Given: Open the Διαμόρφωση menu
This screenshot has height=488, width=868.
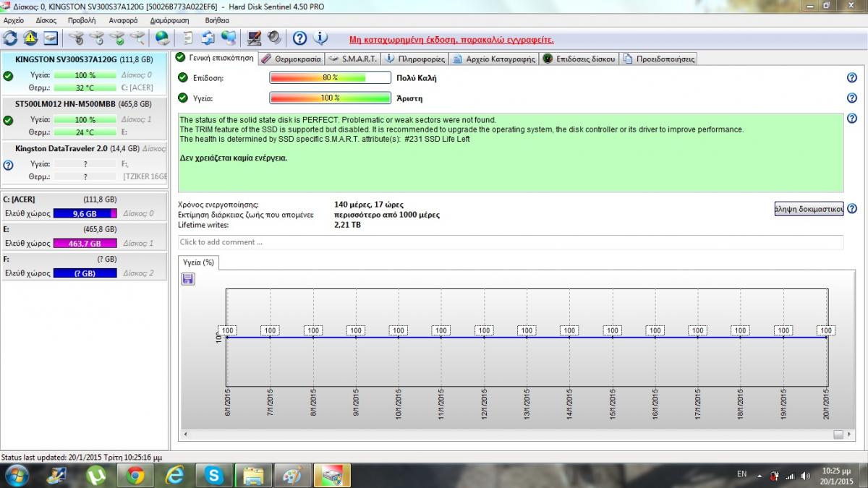Looking at the screenshot, I should (x=170, y=20).
